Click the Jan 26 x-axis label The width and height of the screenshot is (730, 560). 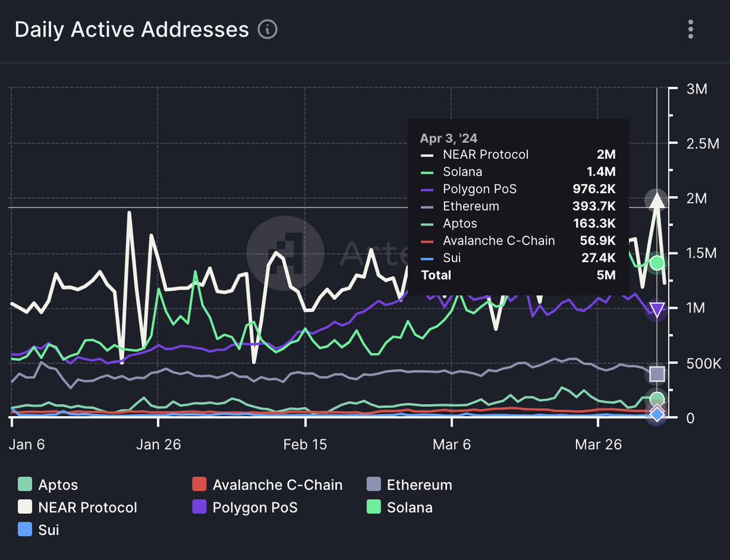pos(159,444)
